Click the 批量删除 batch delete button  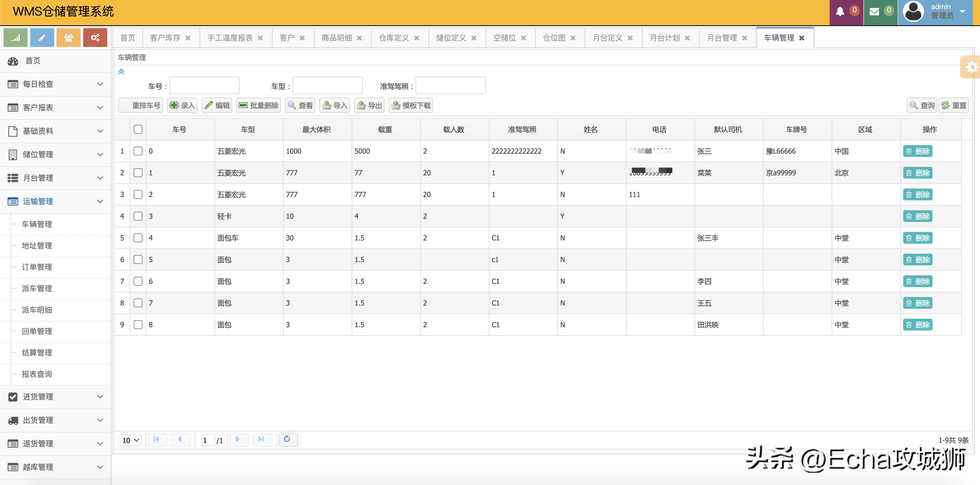pyautogui.click(x=259, y=106)
